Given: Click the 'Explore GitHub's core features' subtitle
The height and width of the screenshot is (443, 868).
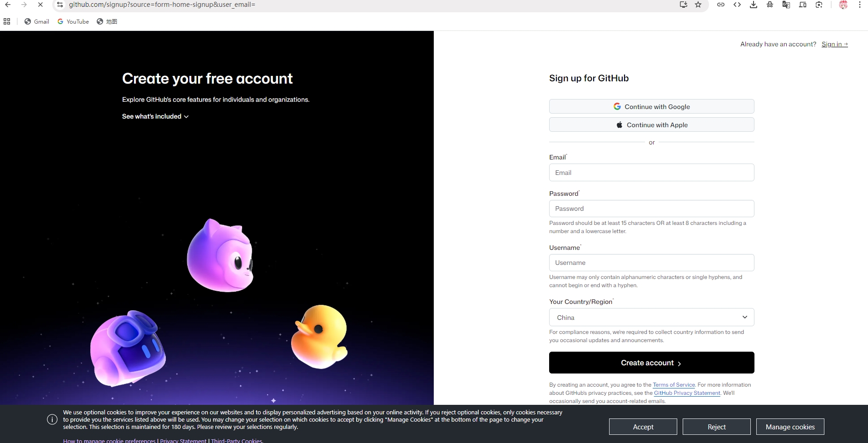Looking at the screenshot, I should 216,100.
